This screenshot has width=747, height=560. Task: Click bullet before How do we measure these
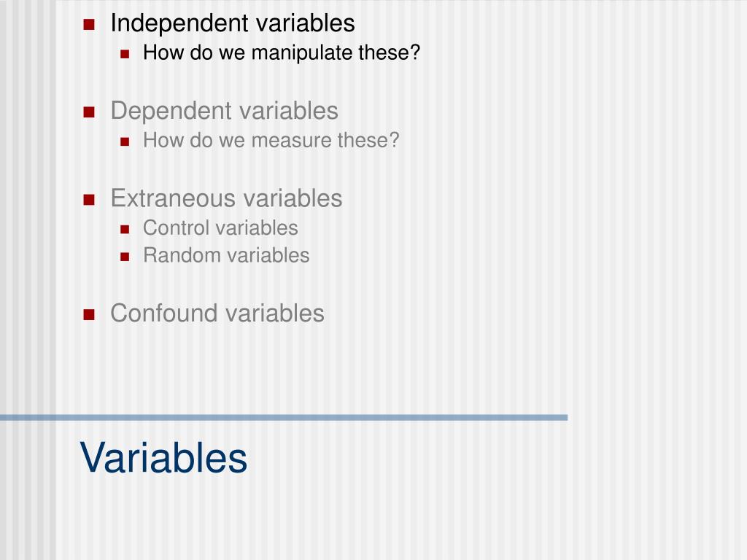(125, 141)
